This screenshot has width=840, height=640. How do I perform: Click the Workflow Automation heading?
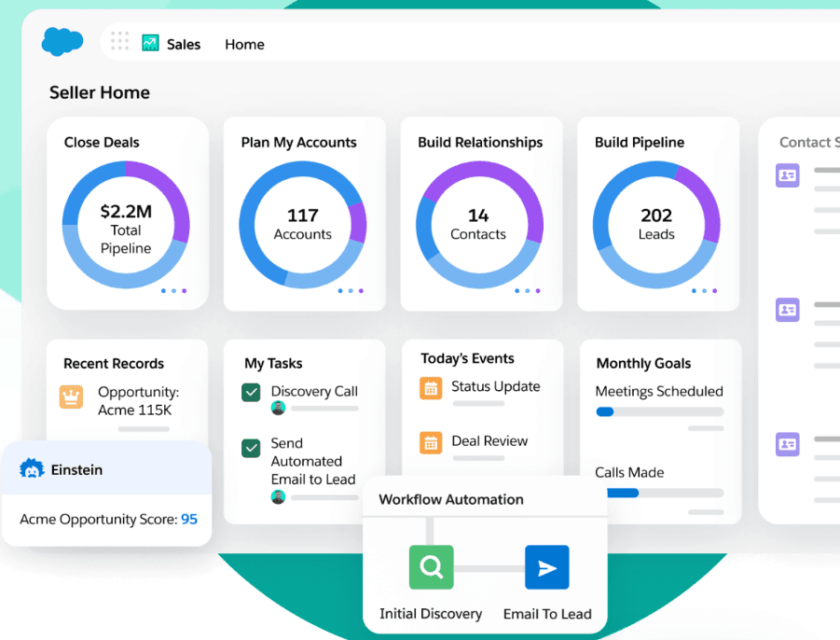tap(451, 499)
